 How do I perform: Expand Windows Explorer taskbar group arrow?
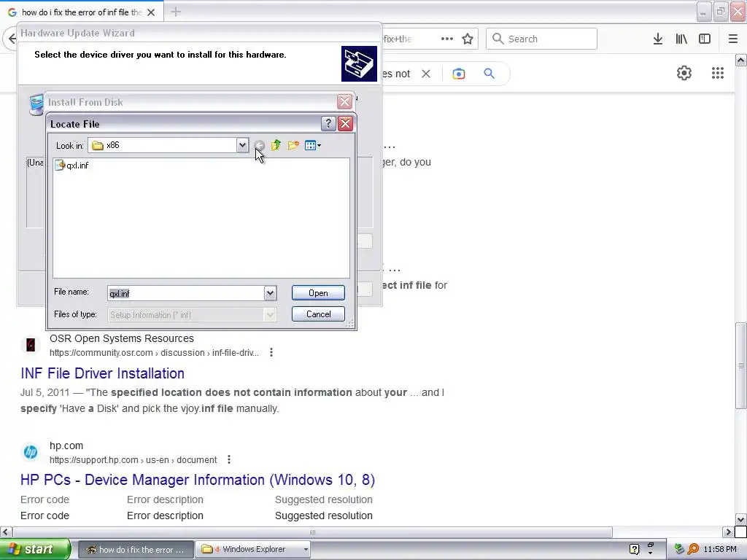[x=306, y=550]
